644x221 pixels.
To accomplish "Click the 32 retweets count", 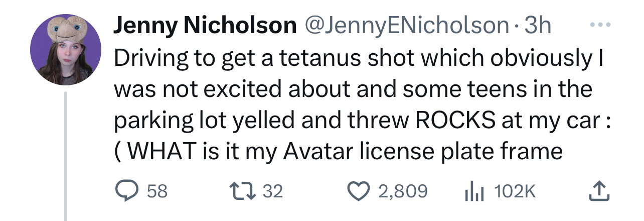I will tap(273, 191).
